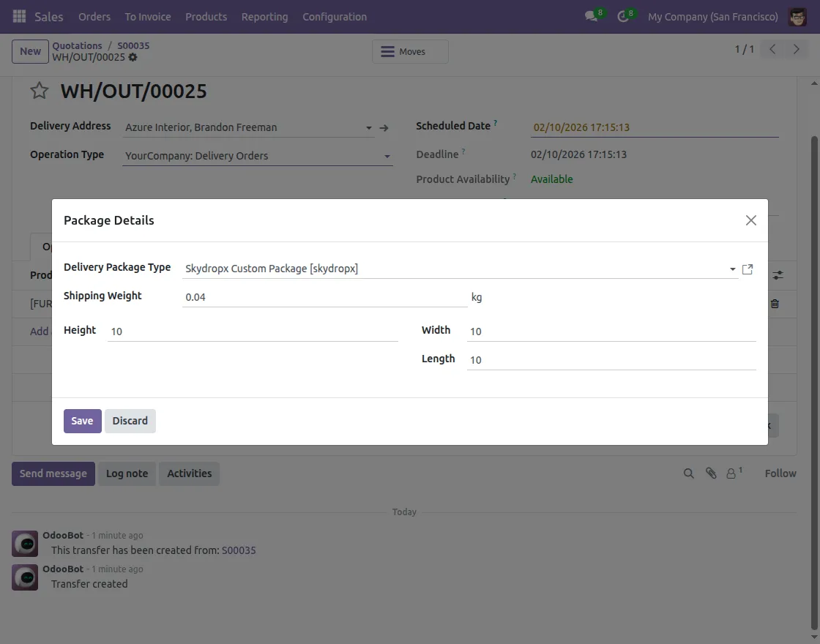The height and width of the screenshot is (644, 820).
Task: Open external link for Delivery Package Type
Action: (747, 269)
